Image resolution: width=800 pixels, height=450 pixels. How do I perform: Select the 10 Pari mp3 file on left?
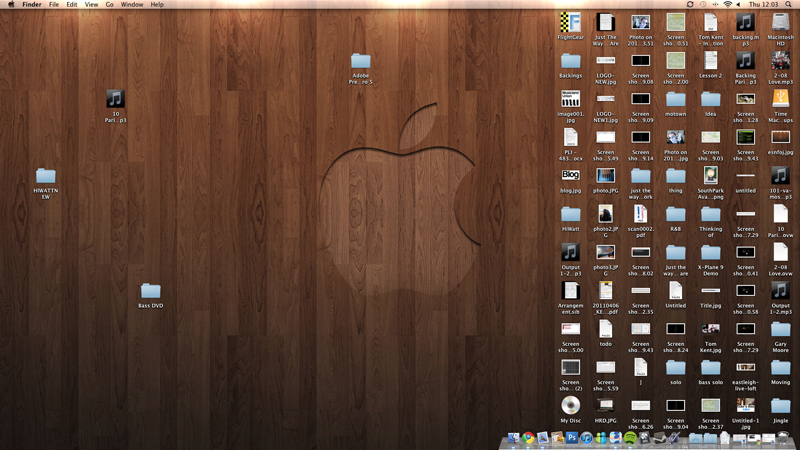(115, 99)
